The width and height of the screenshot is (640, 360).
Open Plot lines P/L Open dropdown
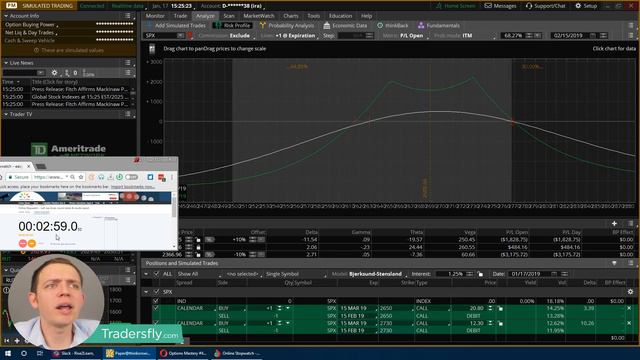[411, 36]
